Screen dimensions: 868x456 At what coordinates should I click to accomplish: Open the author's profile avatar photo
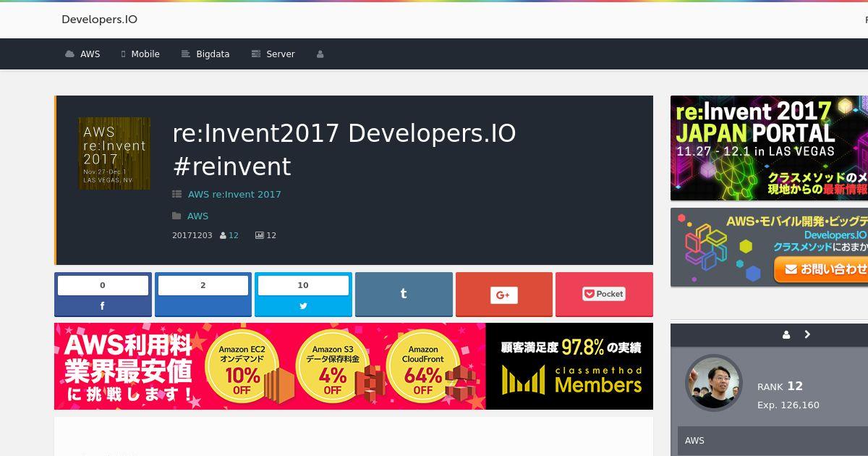click(714, 383)
